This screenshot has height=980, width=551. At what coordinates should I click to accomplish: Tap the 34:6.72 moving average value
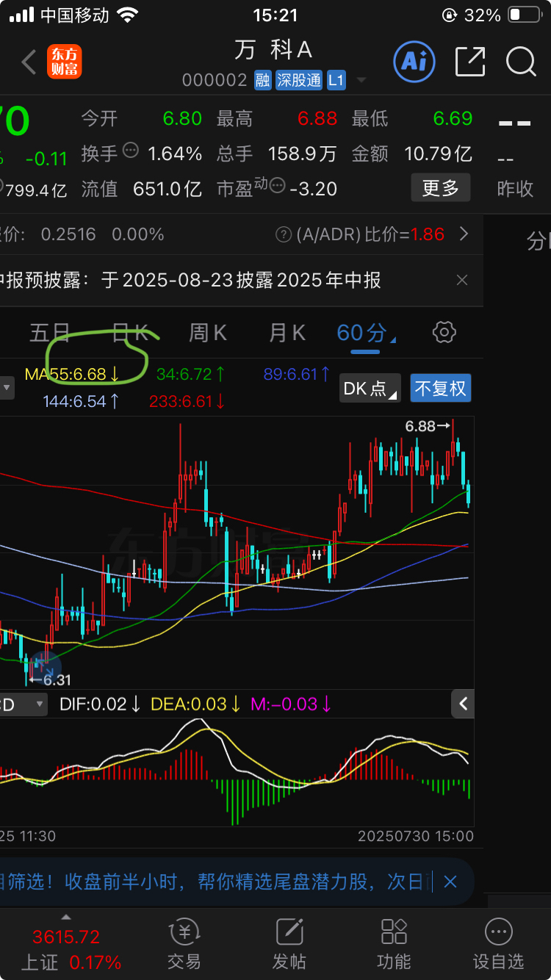[190, 374]
